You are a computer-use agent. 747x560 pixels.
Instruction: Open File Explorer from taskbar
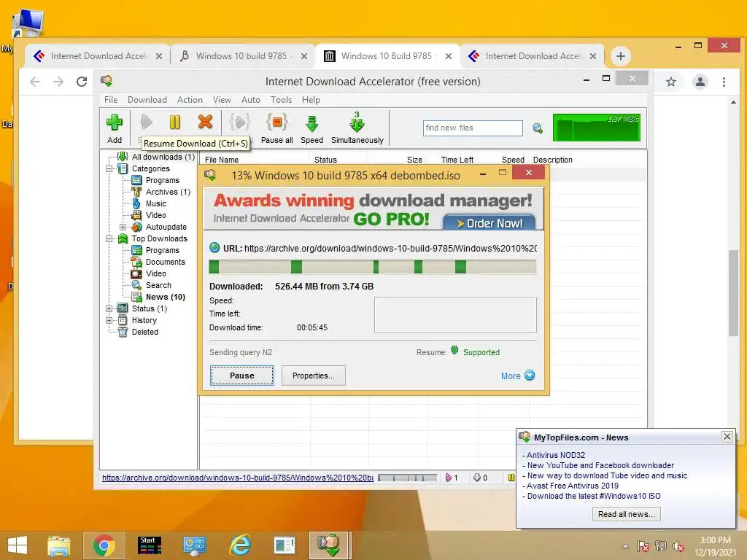[58, 545]
